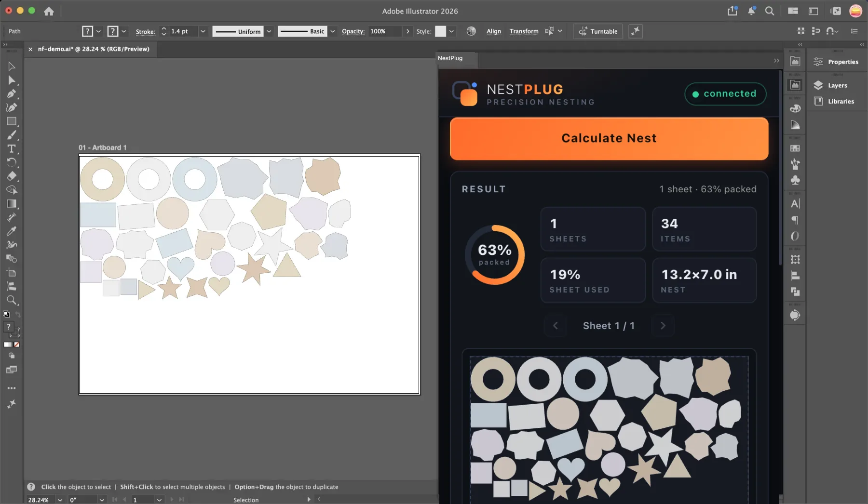Viewport: 868px width, 504px height.
Task: Select the Artboard tool
Action: point(12,273)
